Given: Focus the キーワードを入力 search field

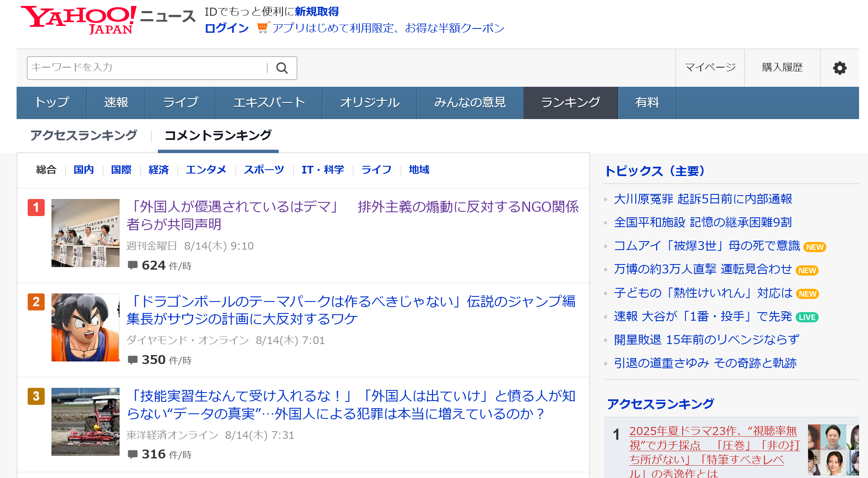Looking at the screenshot, I should click(147, 68).
